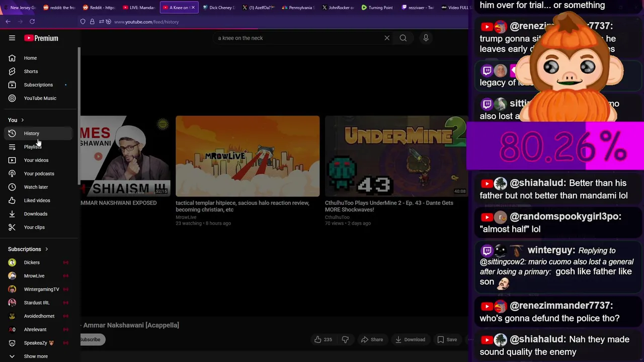Click 'CthulhuToo Plays UnderMine 2' title
The image size is (644, 362).
click(389, 206)
